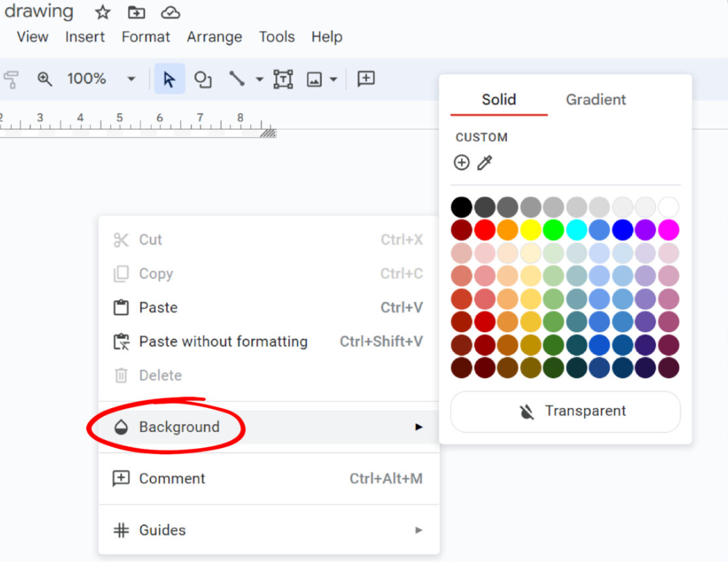Screen dimensions: 728x562
Task: Set background to Transparent
Action: coord(565,412)
